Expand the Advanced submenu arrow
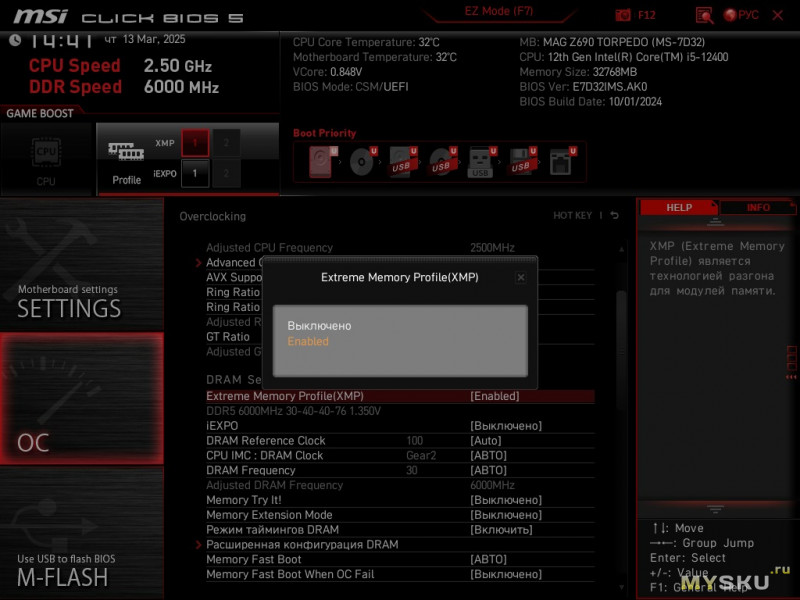The width and height of the screenshot is (800, 600). [x=198, y=263]
